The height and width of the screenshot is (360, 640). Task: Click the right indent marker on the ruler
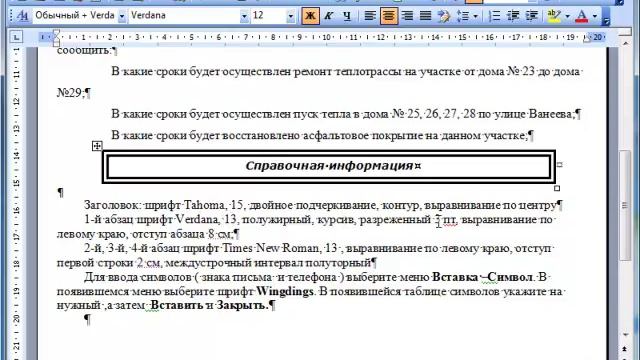click(587, 40)
